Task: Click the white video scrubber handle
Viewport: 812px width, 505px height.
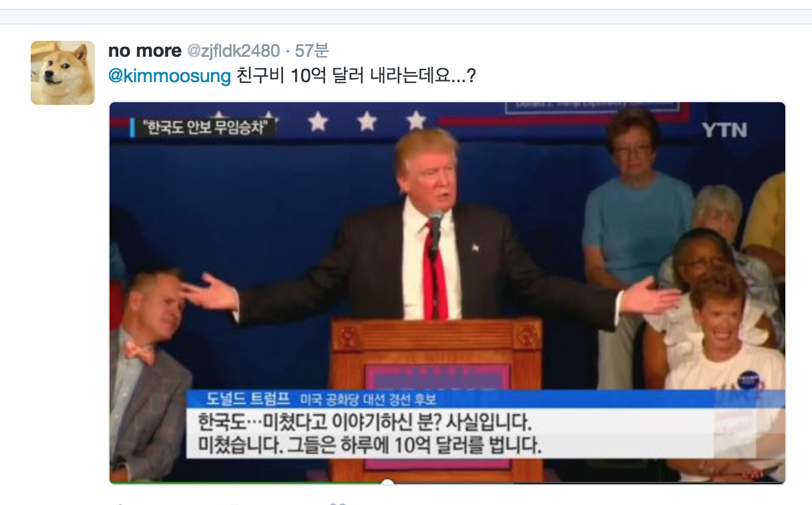Action: click(x=387, y=481)
